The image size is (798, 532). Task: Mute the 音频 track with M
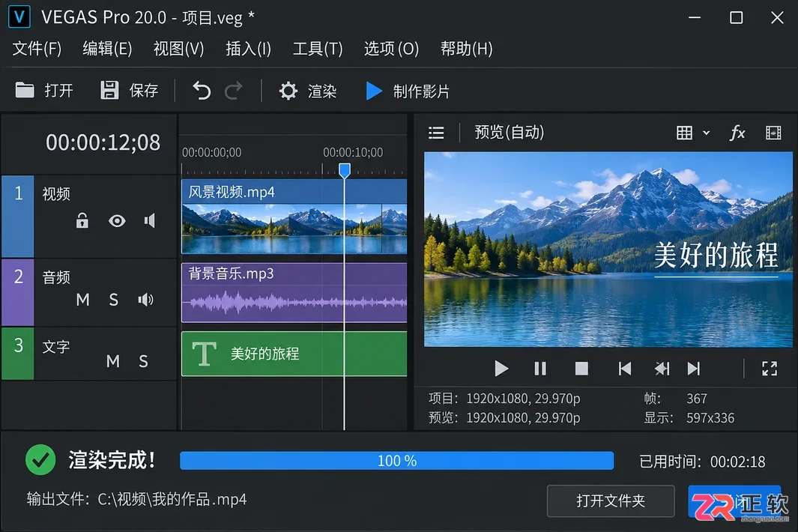tap(83, 300)
